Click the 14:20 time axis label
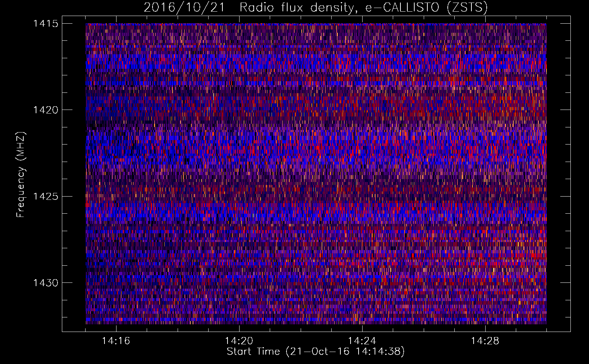589x364 pixels. click(239, 341)
